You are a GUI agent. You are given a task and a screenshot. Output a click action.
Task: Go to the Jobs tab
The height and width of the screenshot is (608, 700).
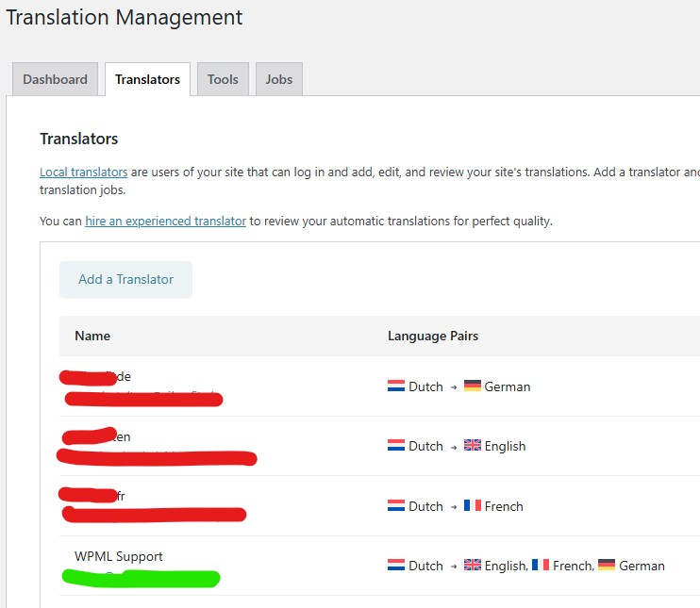[x=279, y=79]
